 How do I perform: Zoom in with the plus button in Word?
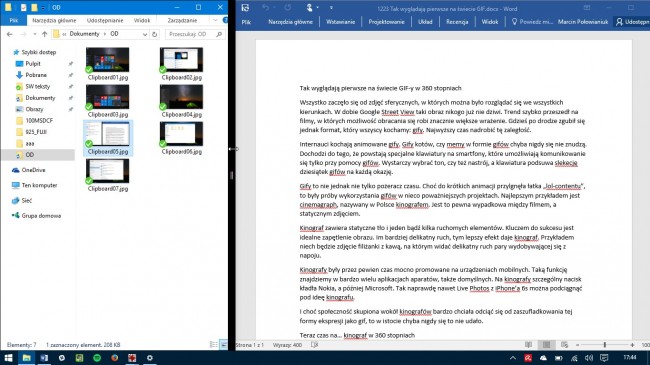click(632, 345)
